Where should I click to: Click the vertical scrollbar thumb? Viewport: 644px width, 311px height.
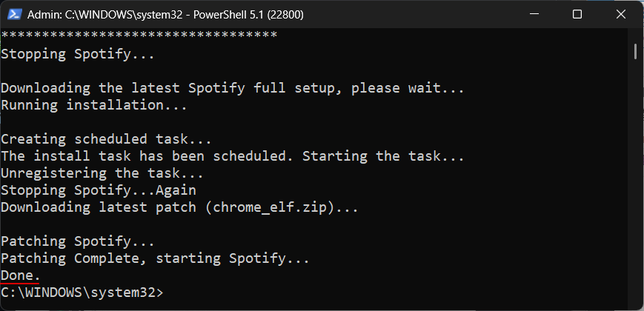point(635,50)
